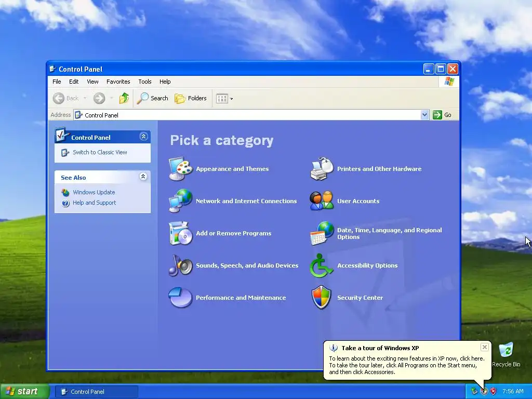This screenshot has height=399, width=532.
Task: Open the Network and Internet Connections globe icon
Action: point(181,201)
